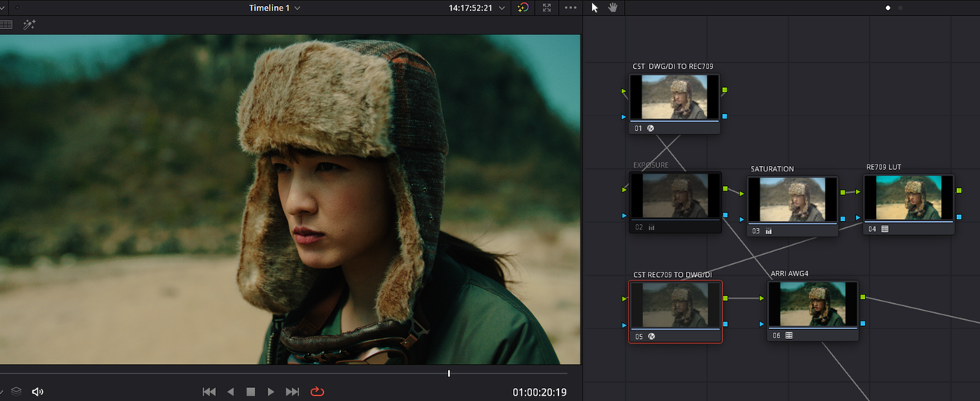Click the active white page indicator dot
The image size is (980, 401).
tap(888, 8)
